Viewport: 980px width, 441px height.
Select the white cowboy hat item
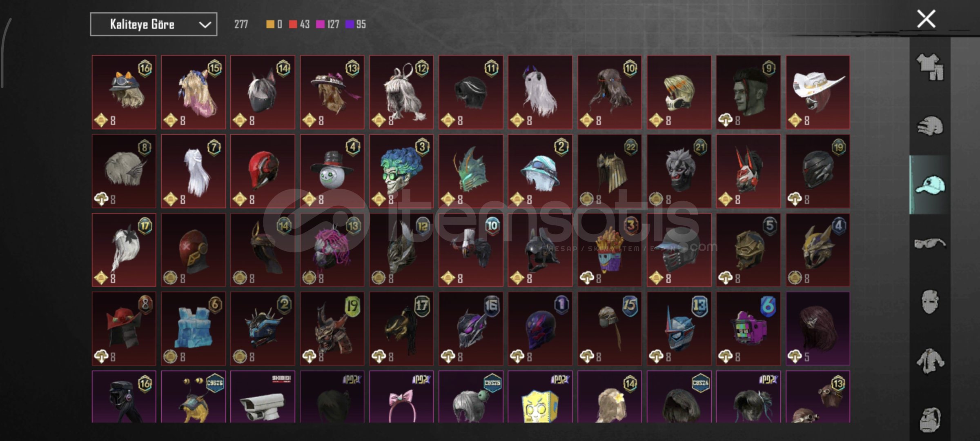[x=818, y=92]
